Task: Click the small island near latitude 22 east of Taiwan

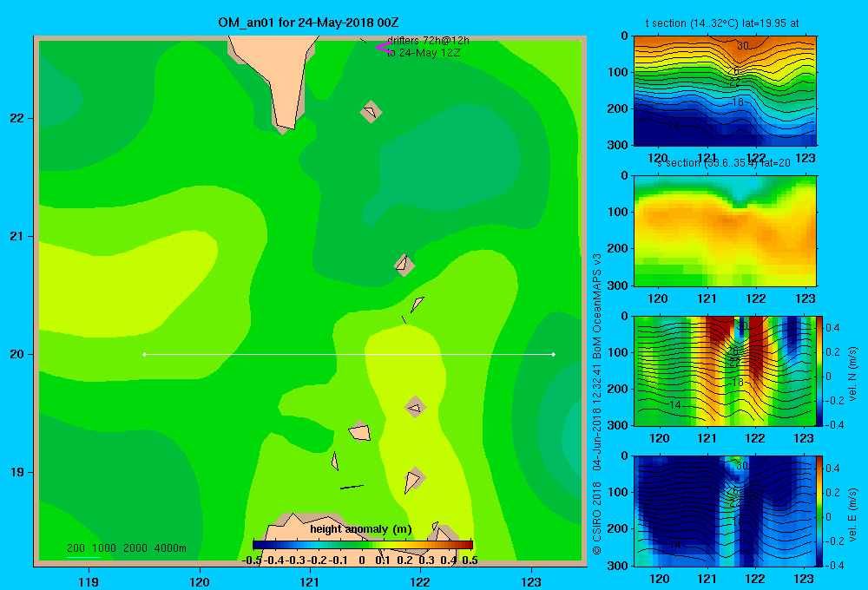Action: 371,111
